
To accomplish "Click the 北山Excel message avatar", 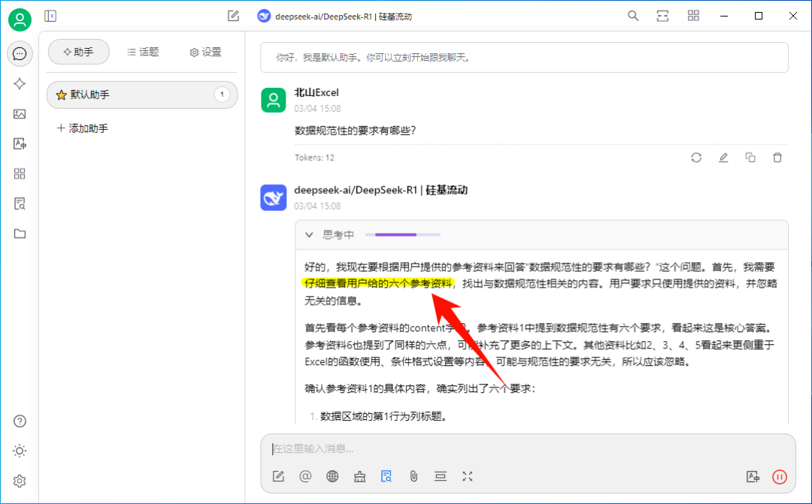I will [274, 100].
